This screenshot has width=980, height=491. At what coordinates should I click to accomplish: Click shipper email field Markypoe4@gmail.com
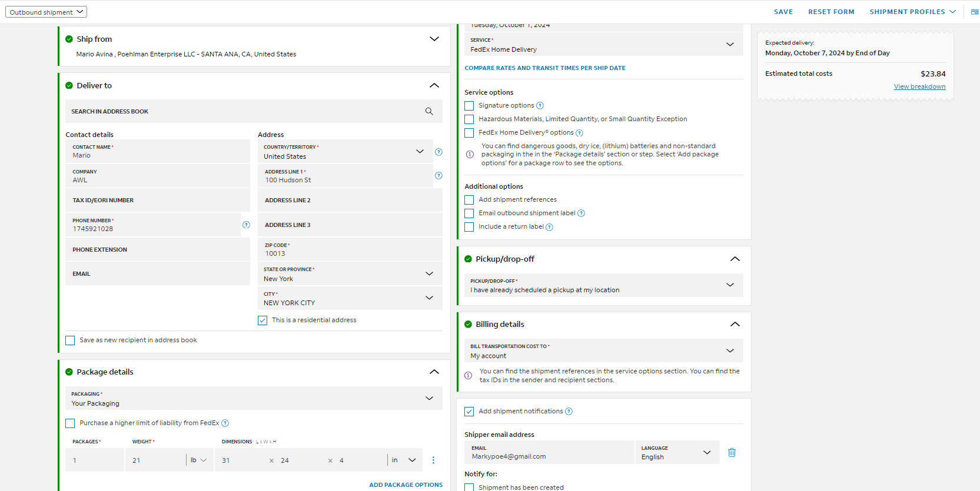[x=549, y=452]
